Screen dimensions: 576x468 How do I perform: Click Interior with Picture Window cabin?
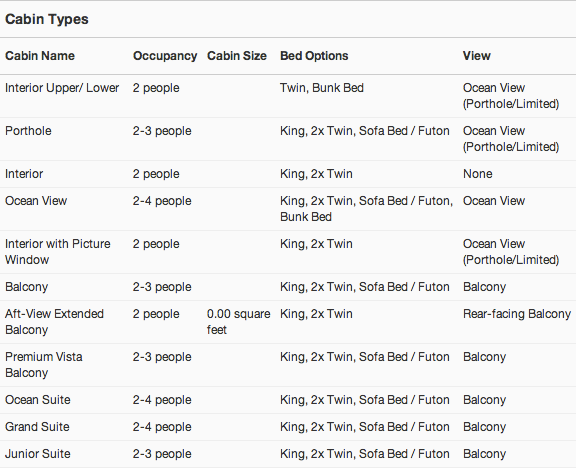(58, 252)
